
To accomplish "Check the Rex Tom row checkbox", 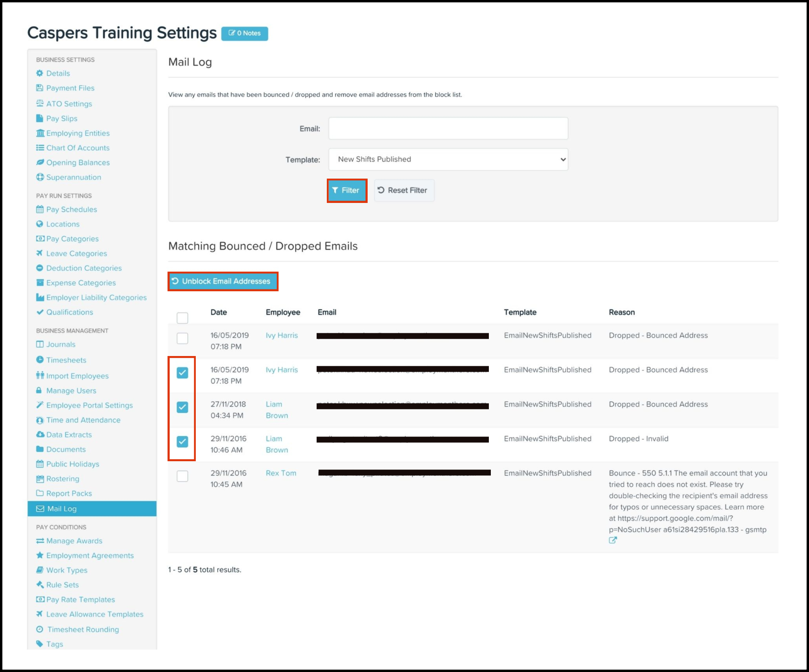I will [x=182, y=476].
